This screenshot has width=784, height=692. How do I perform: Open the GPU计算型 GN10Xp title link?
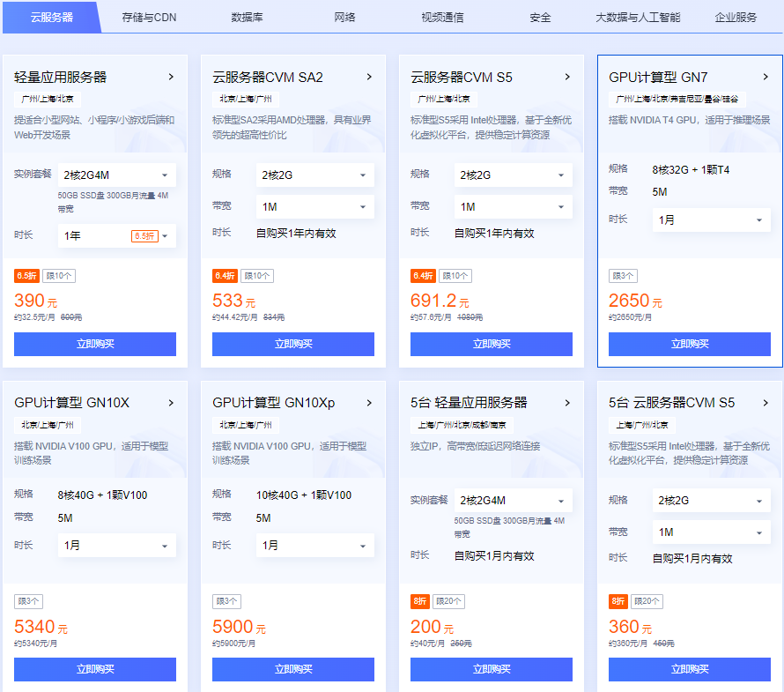pos(273,403)
